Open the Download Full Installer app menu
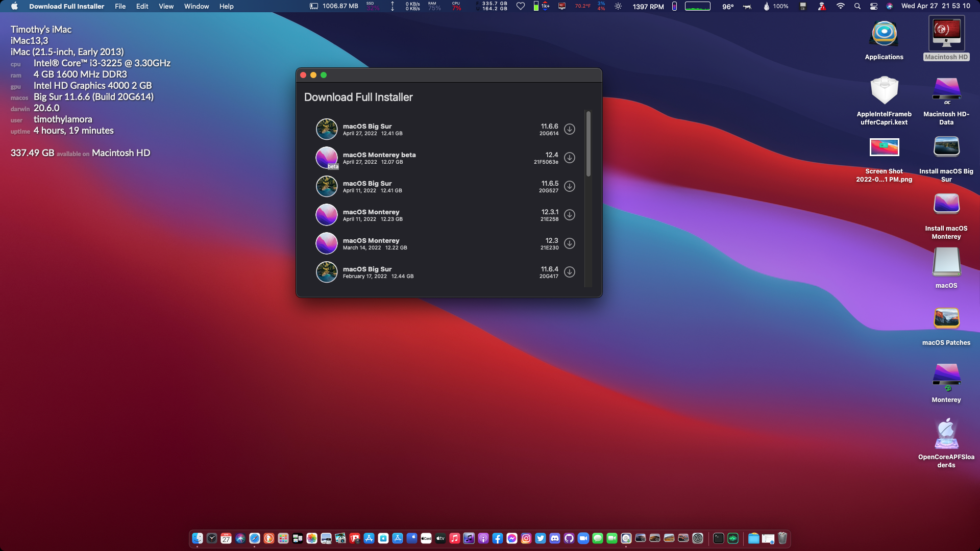The width and height of the screenshot is (980, 551). click(66, 6)
